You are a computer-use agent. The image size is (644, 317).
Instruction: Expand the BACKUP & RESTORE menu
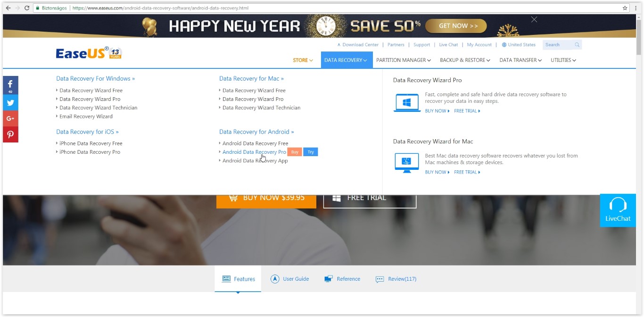(x=465, y=60)
